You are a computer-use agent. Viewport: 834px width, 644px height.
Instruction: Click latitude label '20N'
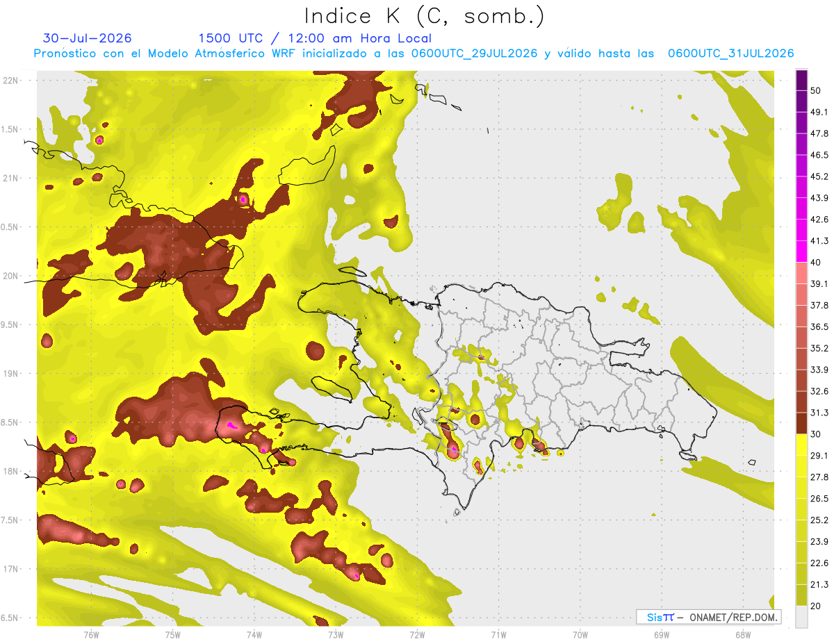10,276
